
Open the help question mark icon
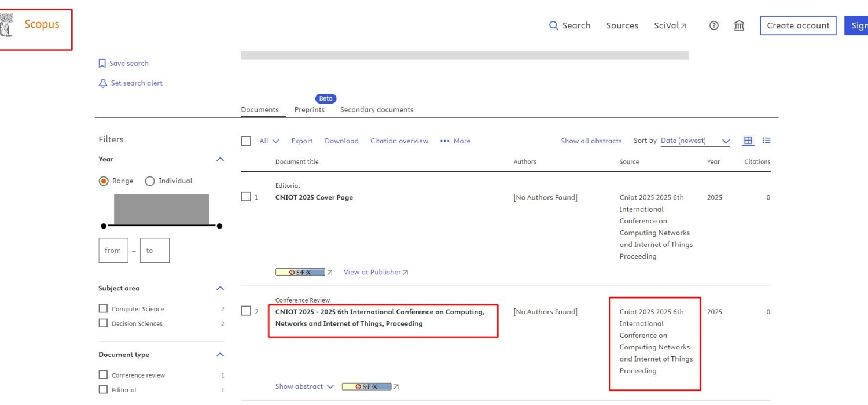coord(714,25)
